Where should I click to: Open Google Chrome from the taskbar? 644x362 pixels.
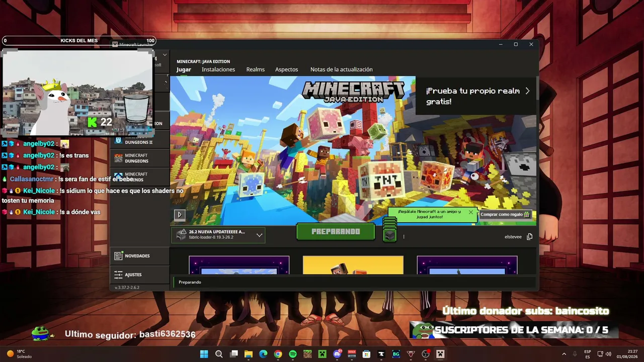pos(278,354)
